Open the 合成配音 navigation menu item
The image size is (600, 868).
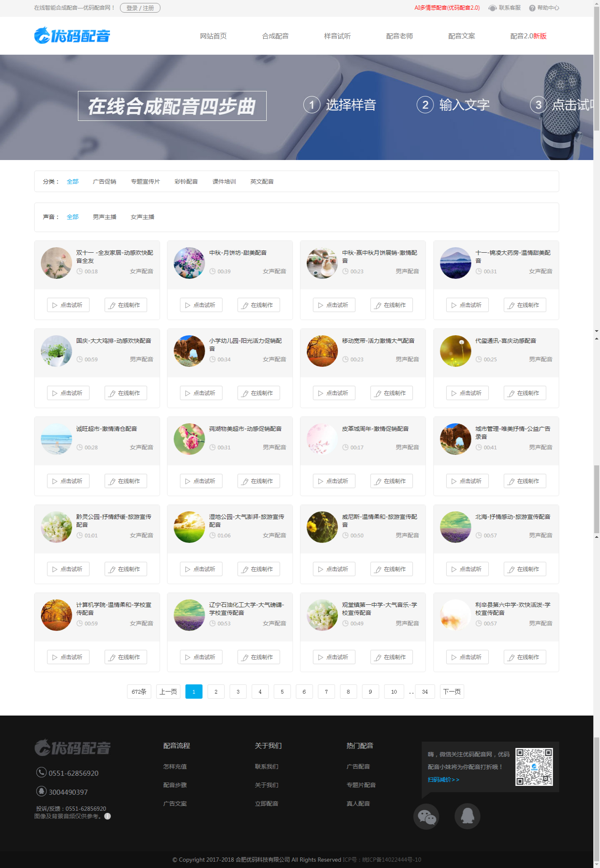coord(275,36)
